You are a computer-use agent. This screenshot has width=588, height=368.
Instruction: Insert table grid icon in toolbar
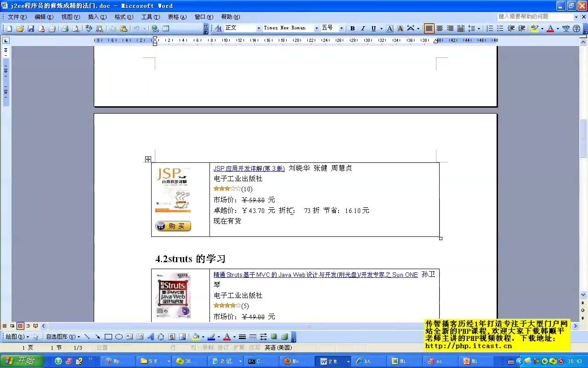[x=166, y=29]
